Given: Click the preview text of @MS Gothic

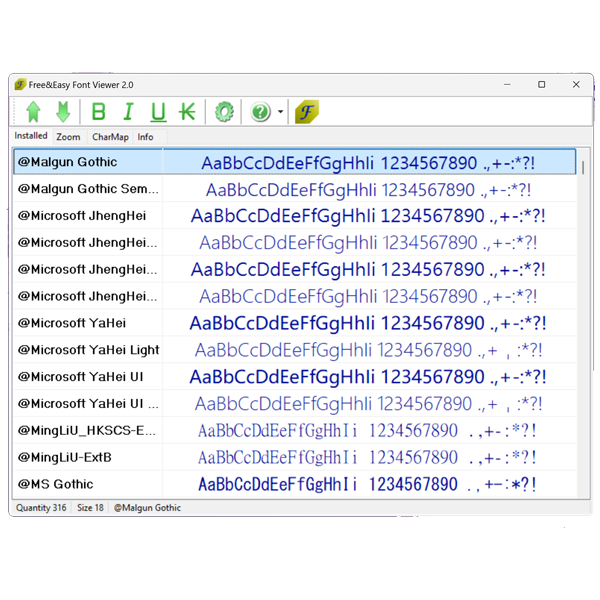Looking at the screenshot, I should click(x=367, y=484).
